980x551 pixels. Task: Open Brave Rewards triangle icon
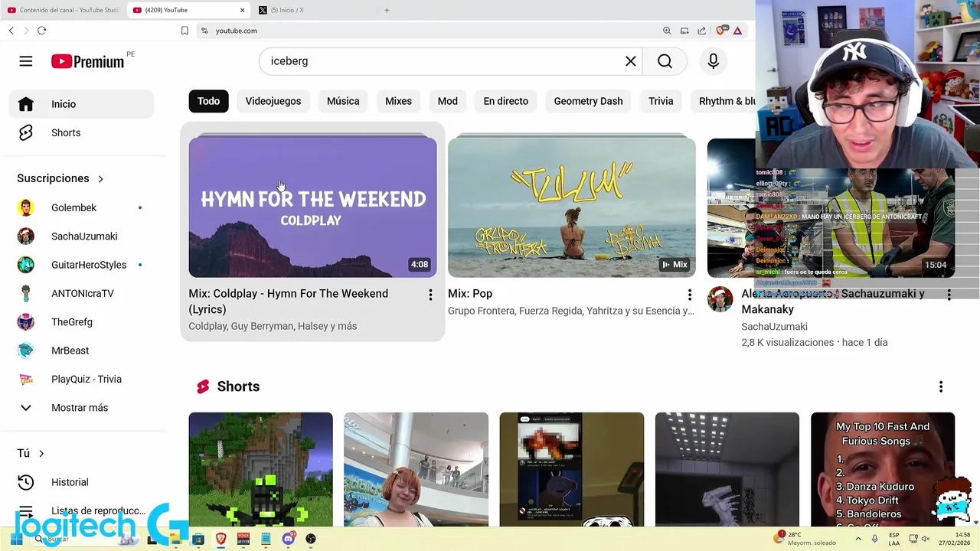[x=737, y=31]
